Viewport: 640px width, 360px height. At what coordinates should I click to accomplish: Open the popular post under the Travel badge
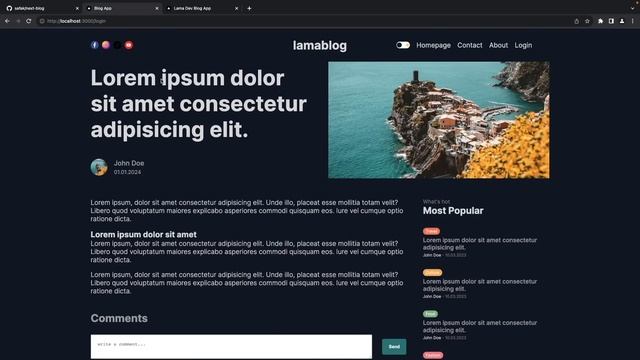pos(480,244)
